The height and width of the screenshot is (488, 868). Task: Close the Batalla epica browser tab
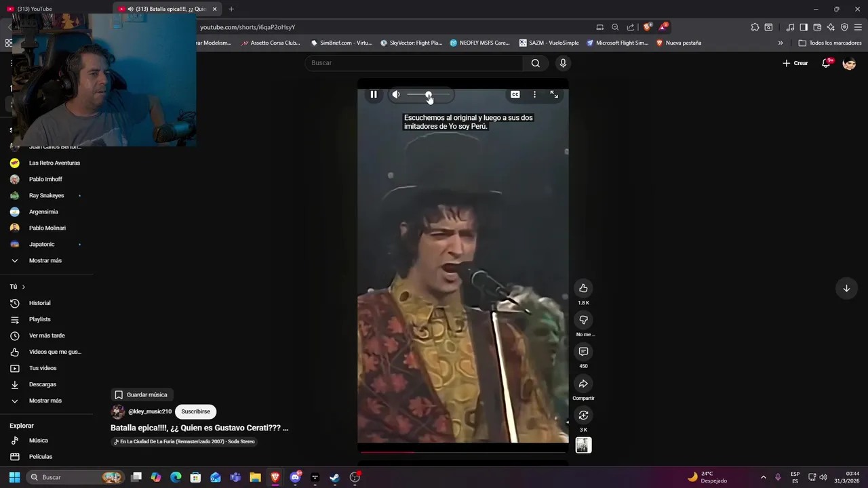tap(214, 9)
